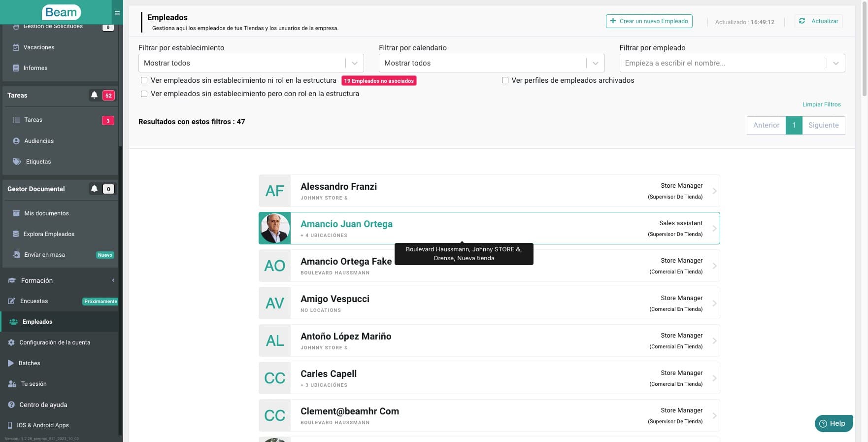
Task: Open Mis documentos in the sidebar
Action: pyautogui.click(x=46, y=213)
